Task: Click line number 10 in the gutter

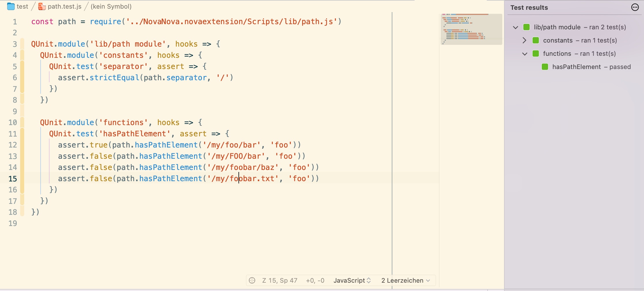Action: tap(13, 122)
